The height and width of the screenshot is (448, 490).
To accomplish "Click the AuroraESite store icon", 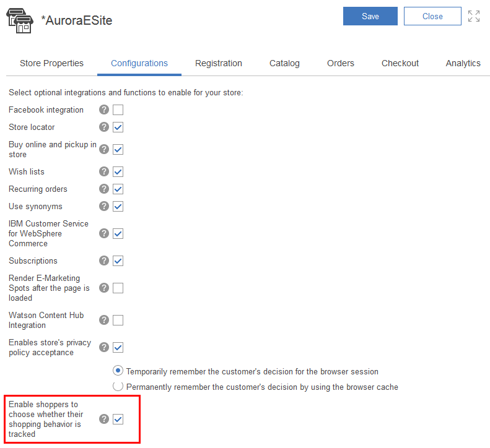I will [x=20, y=20].
